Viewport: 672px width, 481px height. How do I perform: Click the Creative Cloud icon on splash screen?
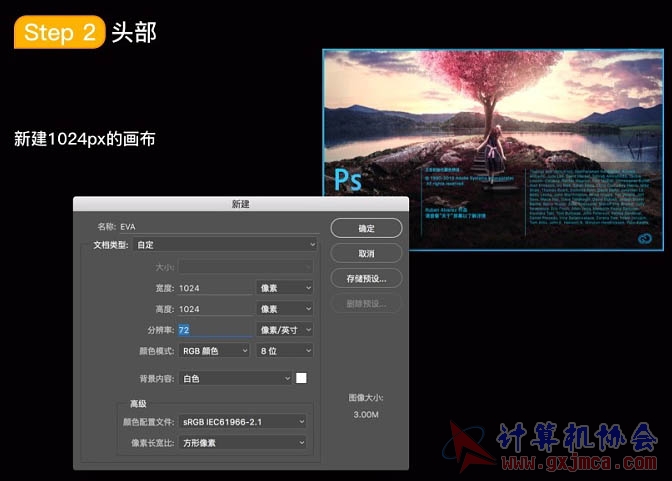645,238
